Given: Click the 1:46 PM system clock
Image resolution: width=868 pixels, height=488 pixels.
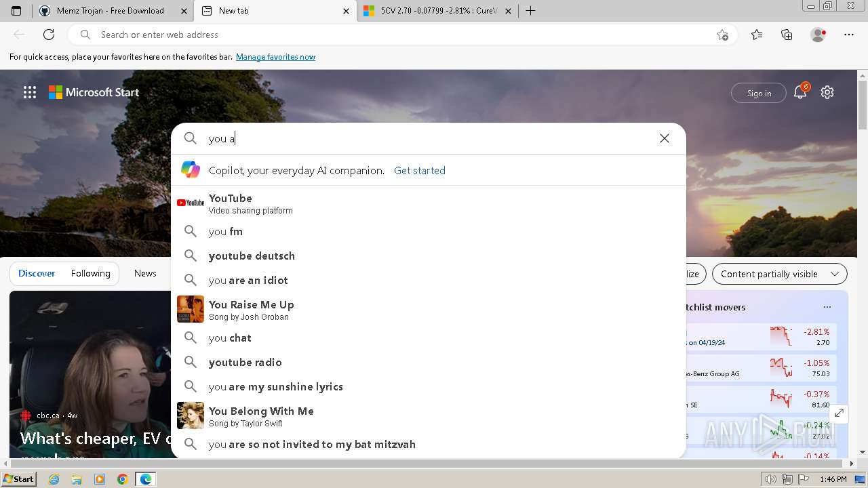Looking at the screenshot, I should click(833, 479).
